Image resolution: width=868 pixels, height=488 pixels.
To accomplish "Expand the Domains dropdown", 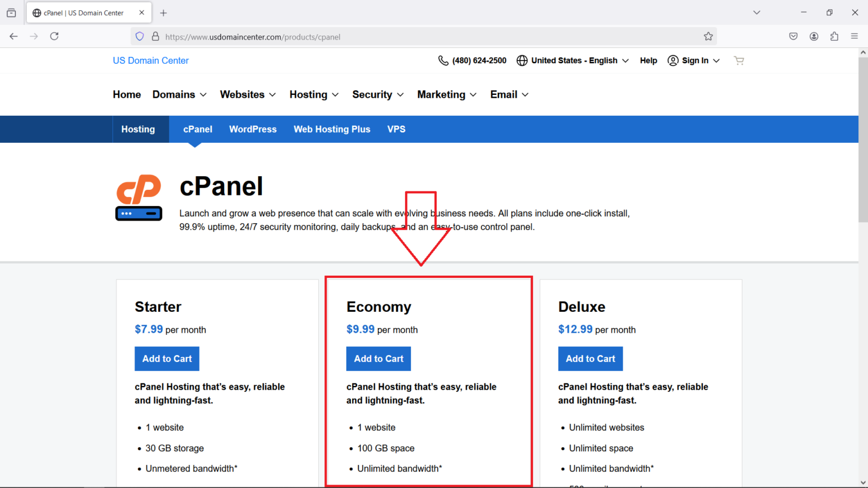I will pos(179,94).
